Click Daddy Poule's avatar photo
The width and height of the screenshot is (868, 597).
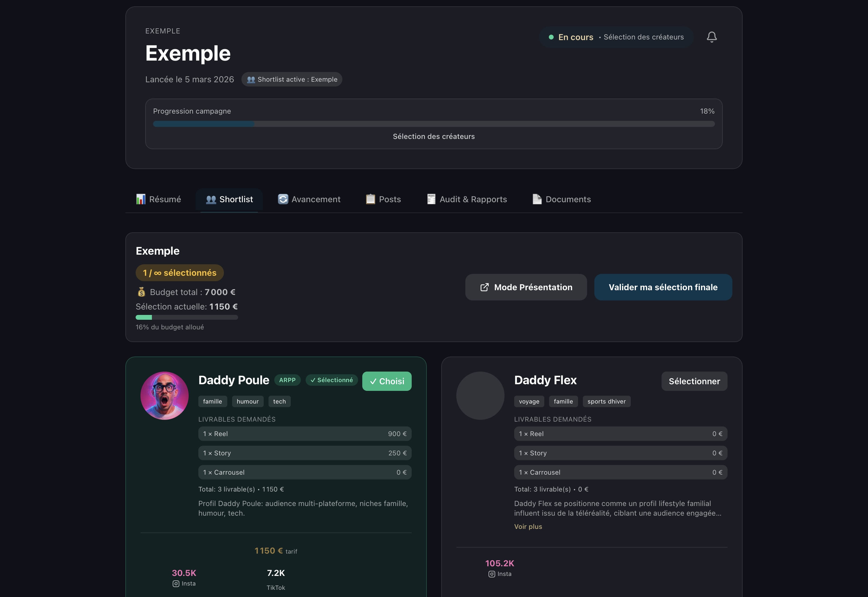coord(165,396)
